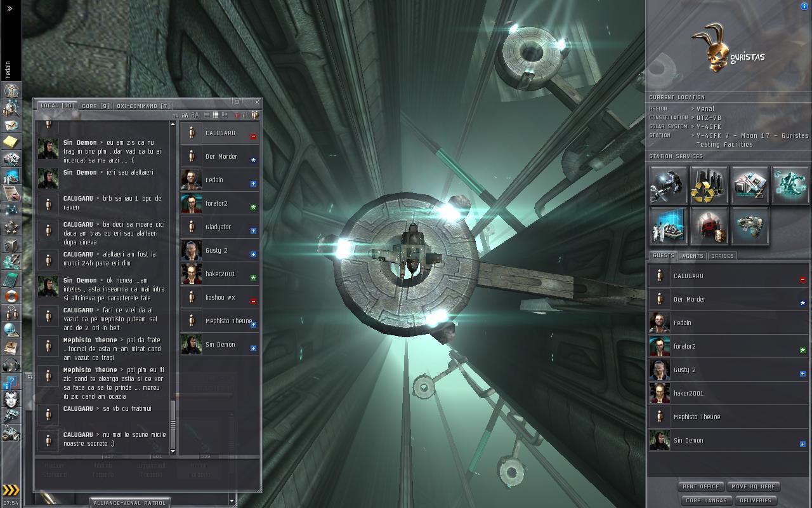Click the 07:54 clock in sidebar

[11, 503]
